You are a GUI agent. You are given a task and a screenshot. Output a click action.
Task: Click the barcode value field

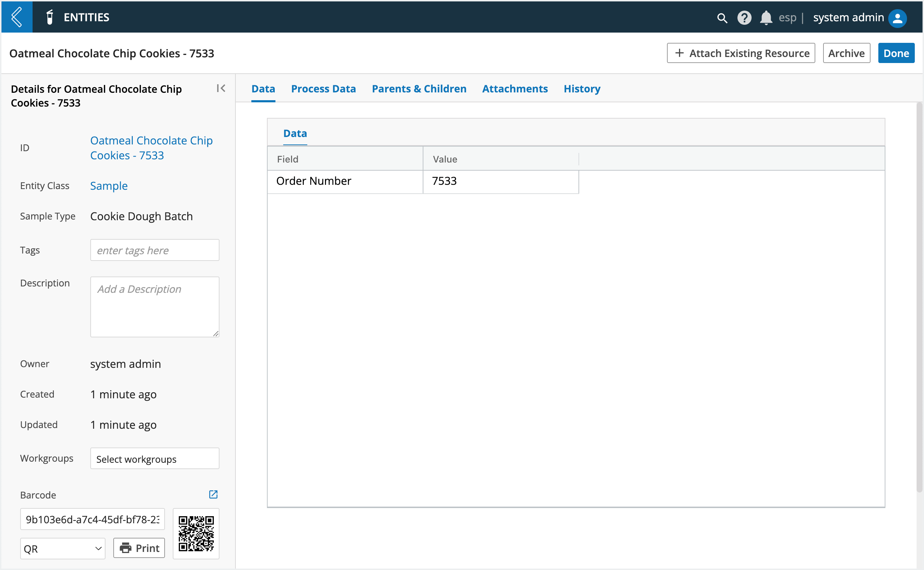tap(92, 519)
